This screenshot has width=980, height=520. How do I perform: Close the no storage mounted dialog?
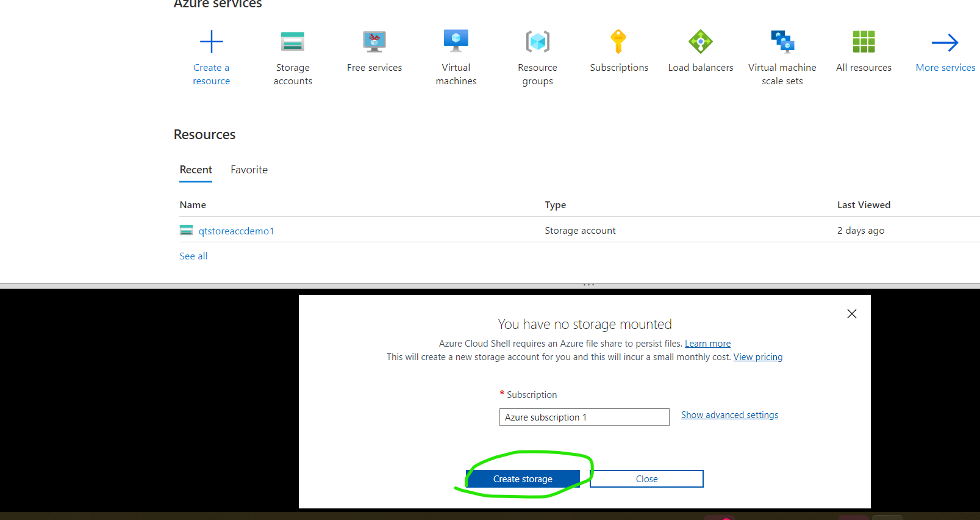[852, 314]
